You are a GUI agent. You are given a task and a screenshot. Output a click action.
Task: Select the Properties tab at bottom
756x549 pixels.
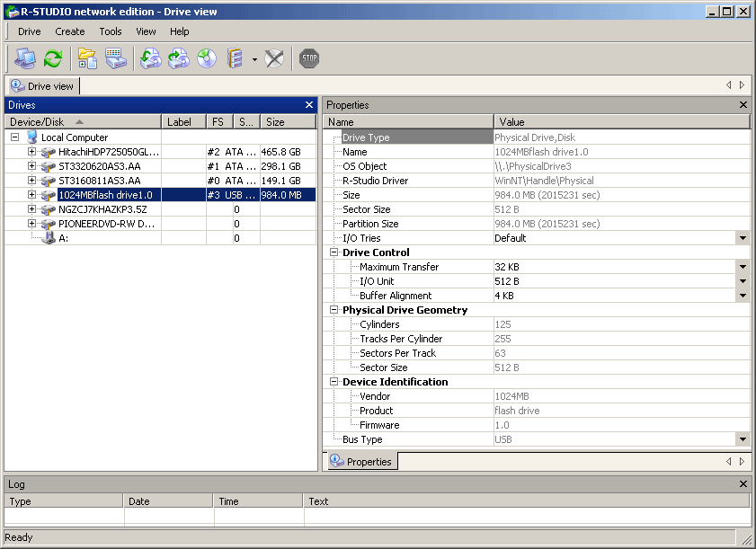pos(361,461)
